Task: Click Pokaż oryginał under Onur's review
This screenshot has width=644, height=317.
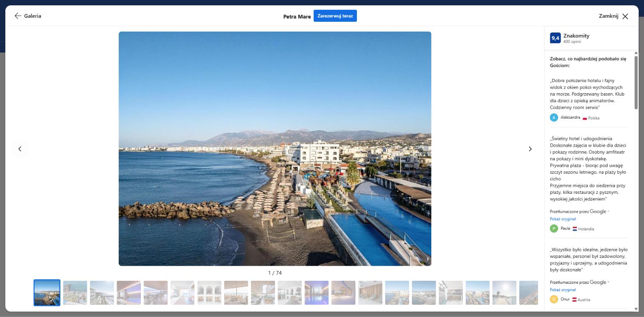Action: pyautogui.click(x=563, y=289)
